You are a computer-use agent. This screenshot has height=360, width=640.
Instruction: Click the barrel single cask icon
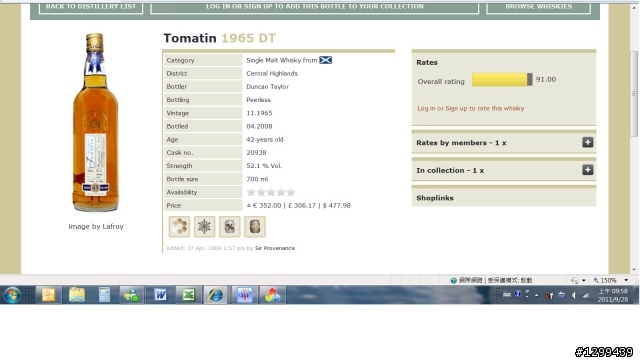pyautogui.click(x=255, y=227)
